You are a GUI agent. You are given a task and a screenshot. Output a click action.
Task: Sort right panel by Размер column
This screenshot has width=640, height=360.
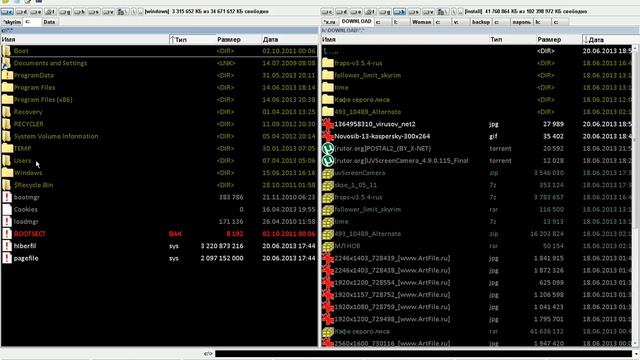click(559, 40)
